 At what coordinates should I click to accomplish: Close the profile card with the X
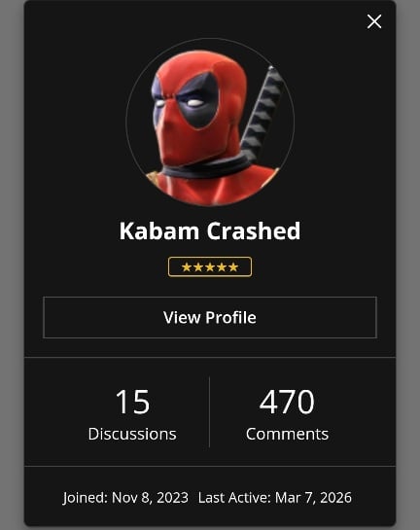[x=374, y=21]
